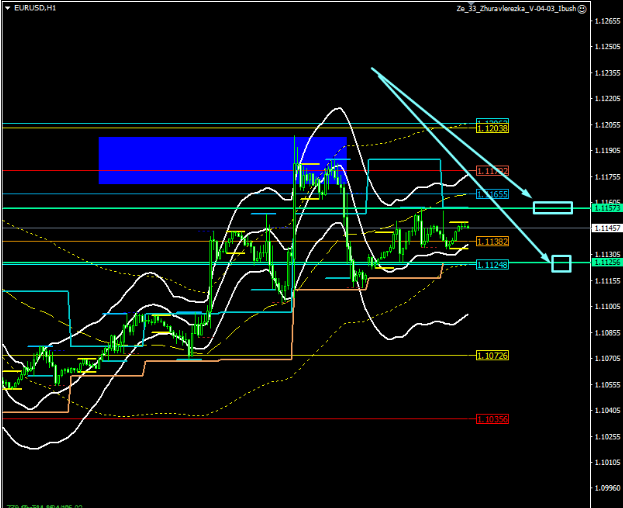The width and height of the screenshot is (623, 508).
Task: Click the green 1.11256 price axis marker
Action: pos(606,263)
